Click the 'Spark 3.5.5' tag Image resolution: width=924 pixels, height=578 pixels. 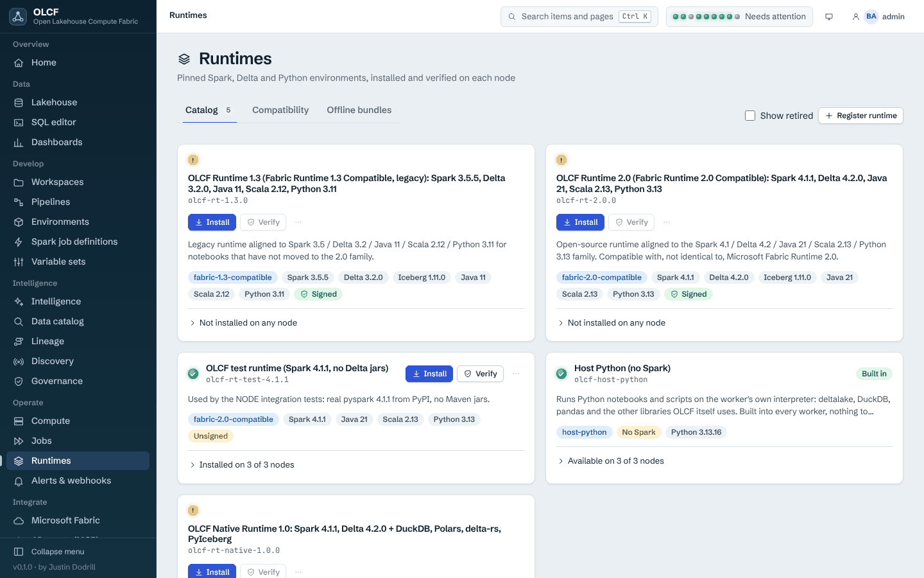308,277
